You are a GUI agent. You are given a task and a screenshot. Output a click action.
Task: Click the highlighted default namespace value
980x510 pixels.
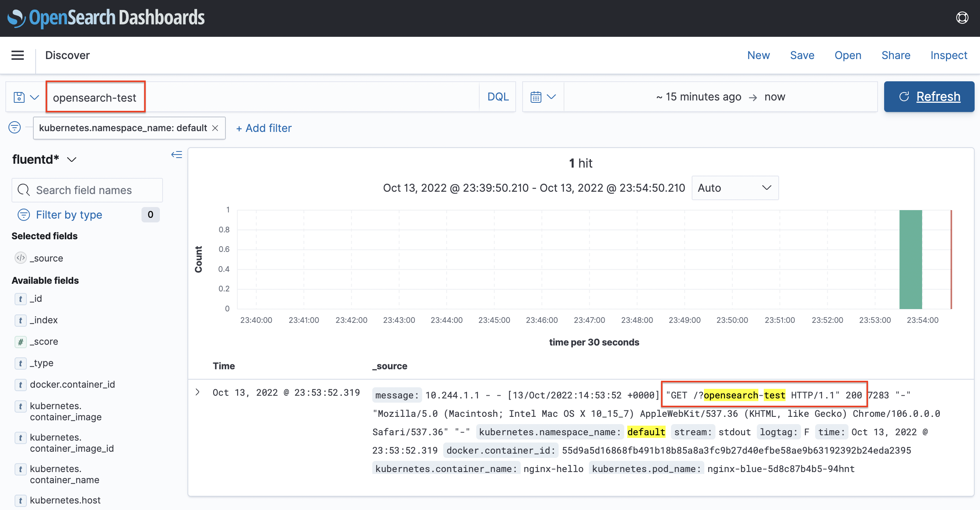click(646, 432)
